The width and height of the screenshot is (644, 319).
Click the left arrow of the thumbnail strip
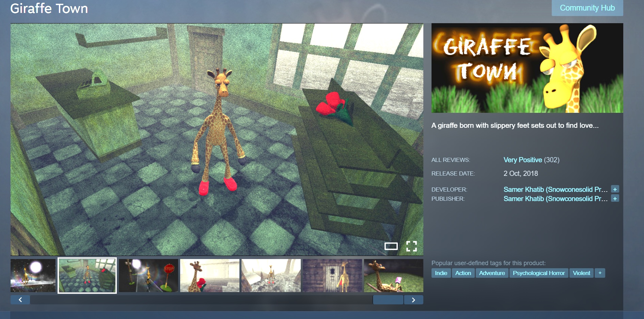(x=20, y=300)
